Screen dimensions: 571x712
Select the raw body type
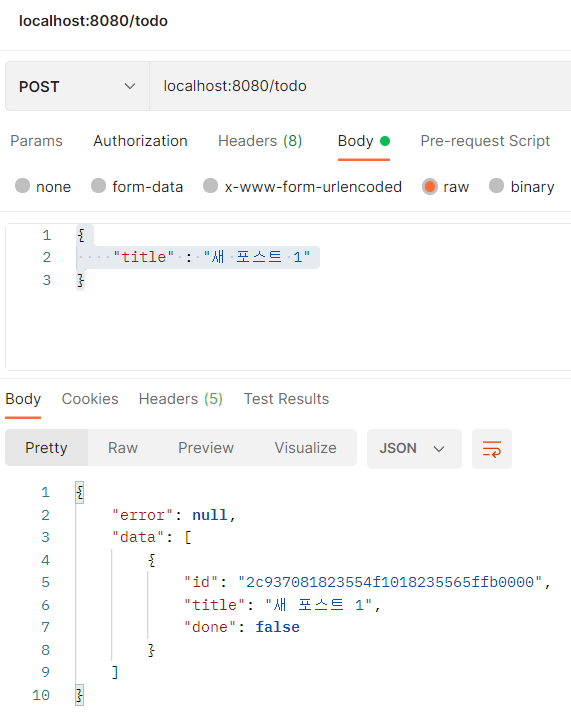[x=445, y=187]
